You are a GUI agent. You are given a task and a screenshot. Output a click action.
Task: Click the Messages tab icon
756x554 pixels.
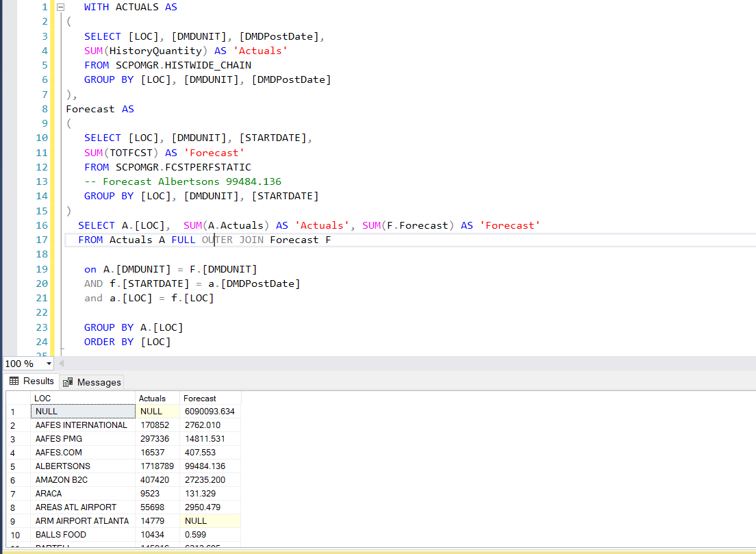pos(68,382)
